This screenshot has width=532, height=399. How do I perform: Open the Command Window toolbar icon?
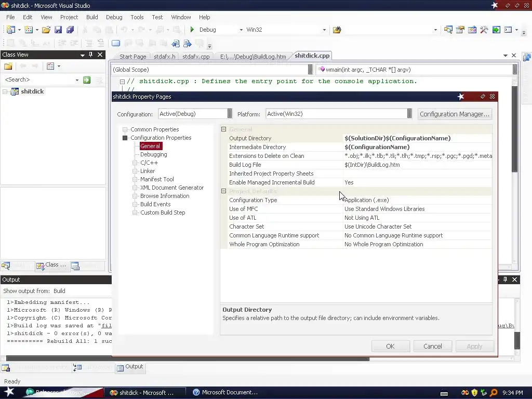click(508, 30)
